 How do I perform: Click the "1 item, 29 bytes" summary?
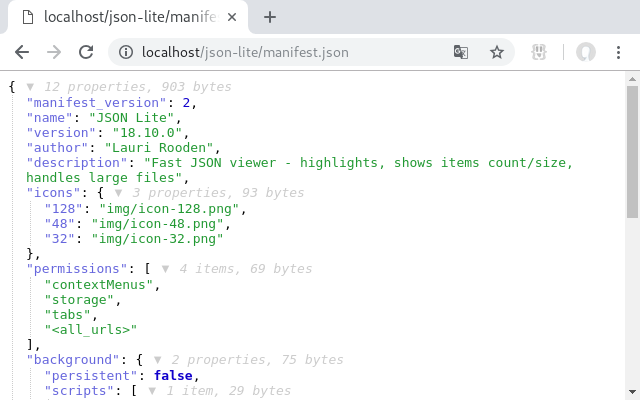(x=228, y=391)
